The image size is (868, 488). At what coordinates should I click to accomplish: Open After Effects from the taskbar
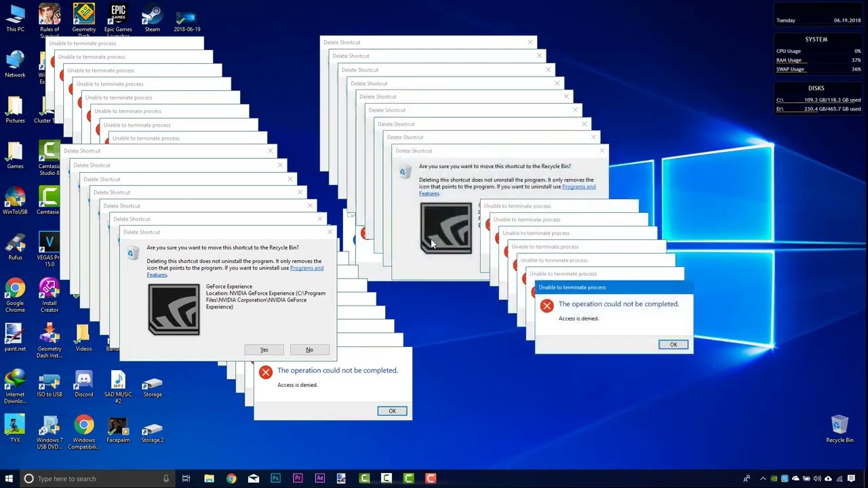[x=320, y=479]
